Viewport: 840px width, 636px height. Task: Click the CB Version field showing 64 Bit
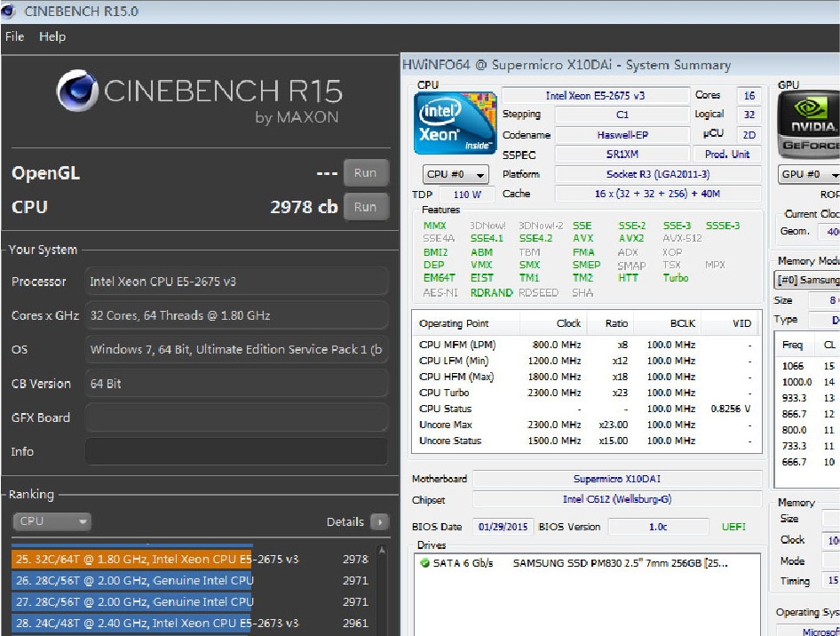point(236,384)
